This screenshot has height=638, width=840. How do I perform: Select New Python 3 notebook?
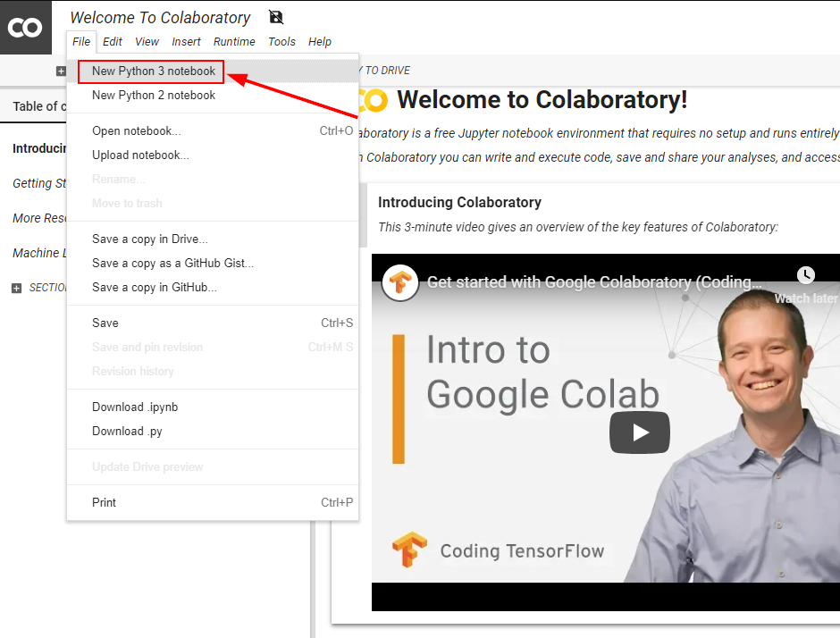tap(154, 71)
